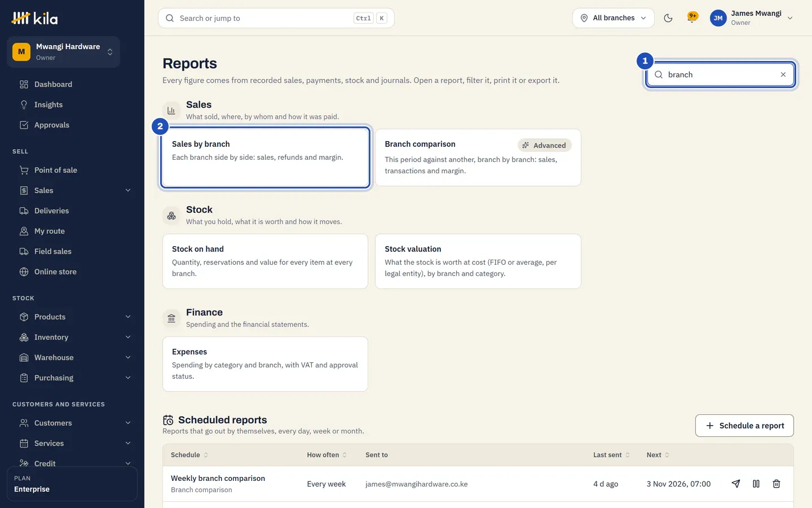812x508 pixels.
Task: Focus the Search or jump to field
Action: tap(276, 18)
